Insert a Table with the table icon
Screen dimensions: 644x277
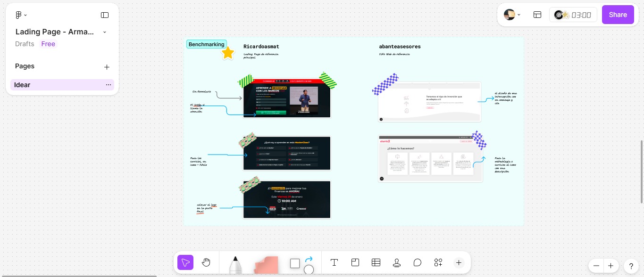pyautogui.click(x=376, y=262)
